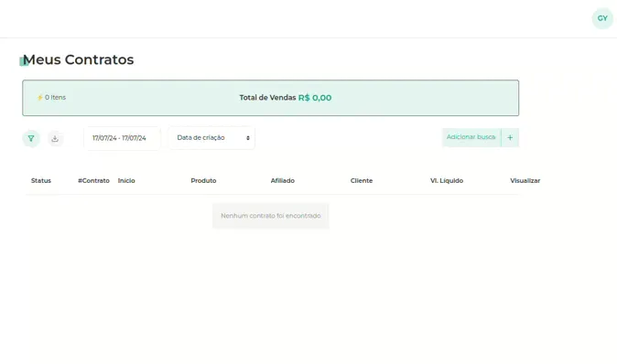The width and height of the screenshot is (617, 364).
Task: Click the plus icon beside Adicionar busca
Action: tap(510, 137)
